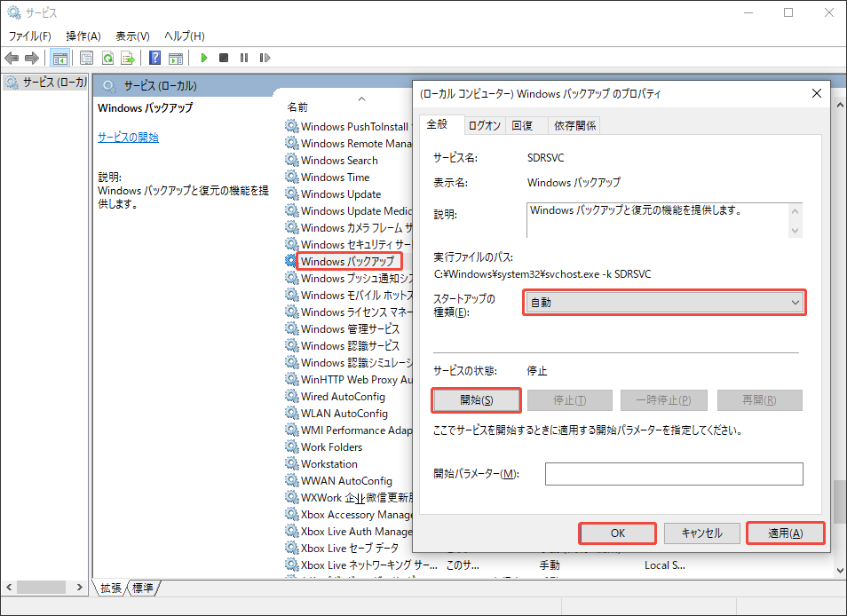The image size is (847, 616).
Task: Open the 表示(V) menu
Action: [132, 36]
